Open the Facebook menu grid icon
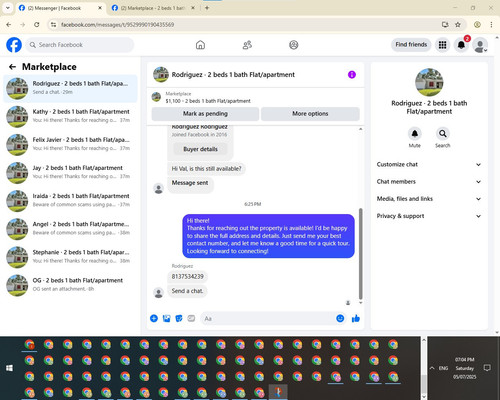Image resolution: width=500 pixels, height=400 pixels. (x=442, y=45)
